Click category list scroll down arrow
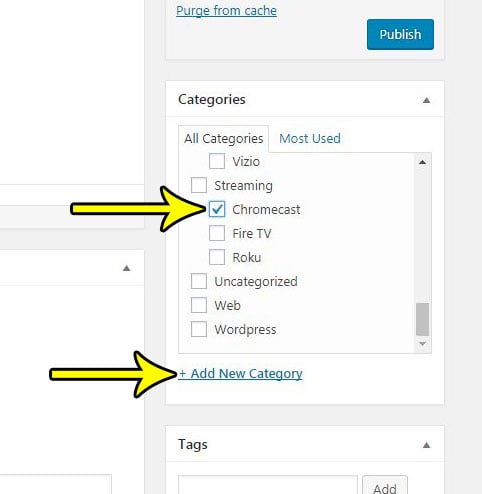 pyautogui.click(x=423, y=344)
